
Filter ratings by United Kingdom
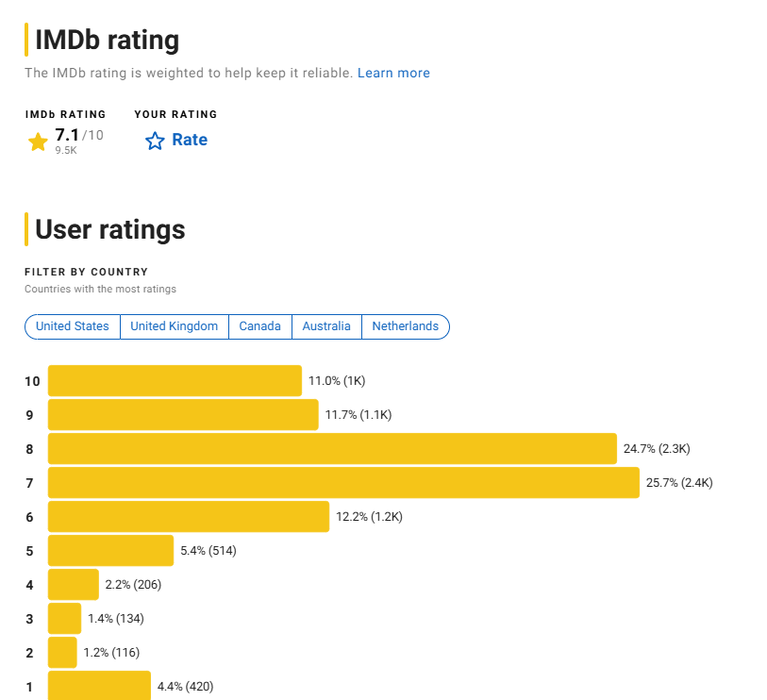click(175, 326)
